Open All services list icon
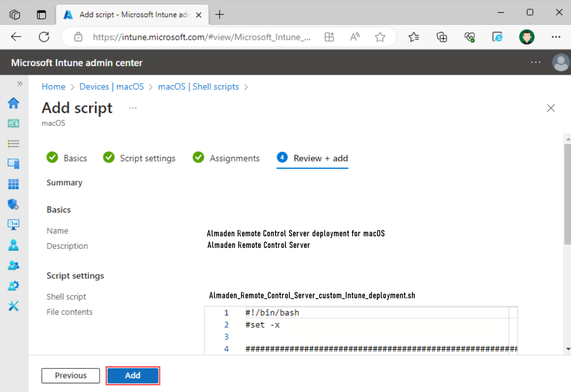 point(13,144)
